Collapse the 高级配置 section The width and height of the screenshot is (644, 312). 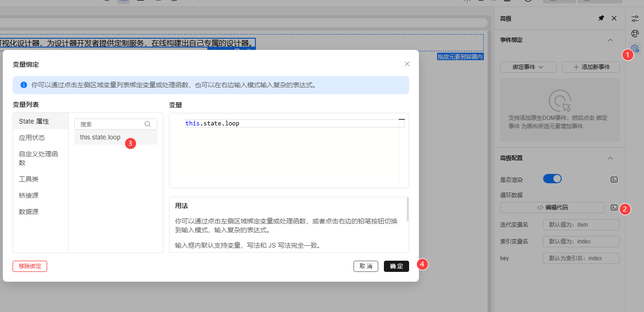click(x=610, y=158)
